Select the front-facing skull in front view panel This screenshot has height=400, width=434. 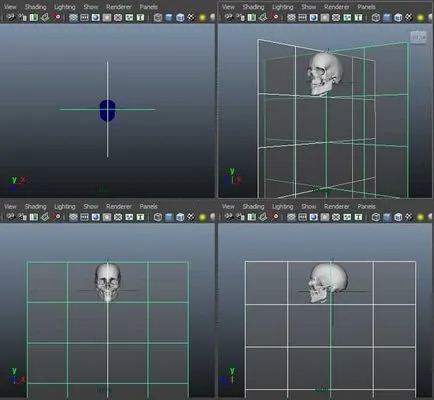[x=108, y=283]
